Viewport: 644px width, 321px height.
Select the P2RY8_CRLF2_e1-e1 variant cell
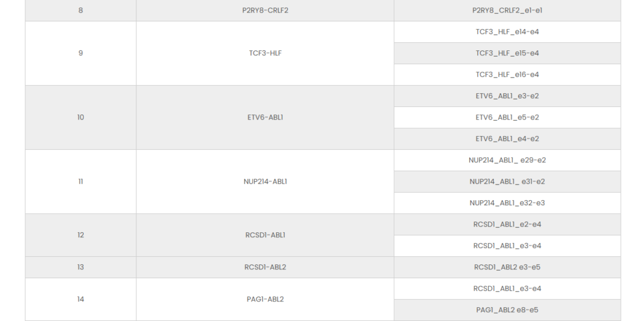coord(507,11)
